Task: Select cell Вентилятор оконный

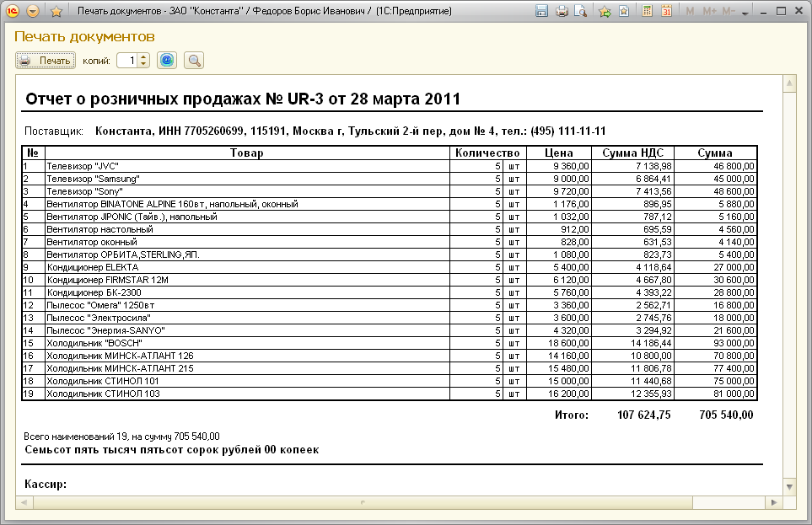Action: 247,242
